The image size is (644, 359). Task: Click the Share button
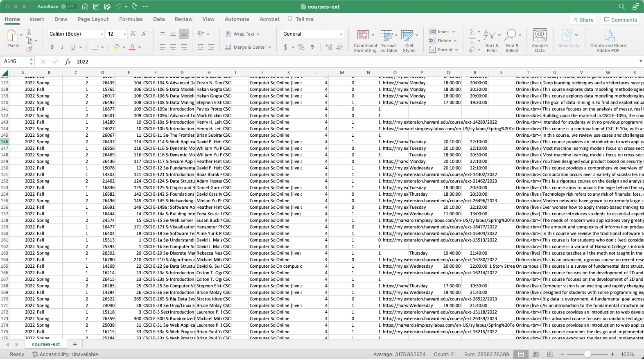click(x=583, y=20)
